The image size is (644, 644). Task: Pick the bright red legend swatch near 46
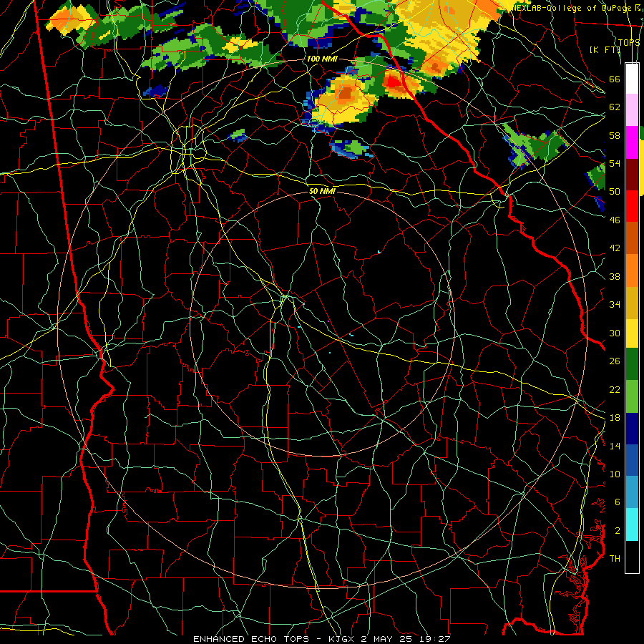[x=632, y=206]
